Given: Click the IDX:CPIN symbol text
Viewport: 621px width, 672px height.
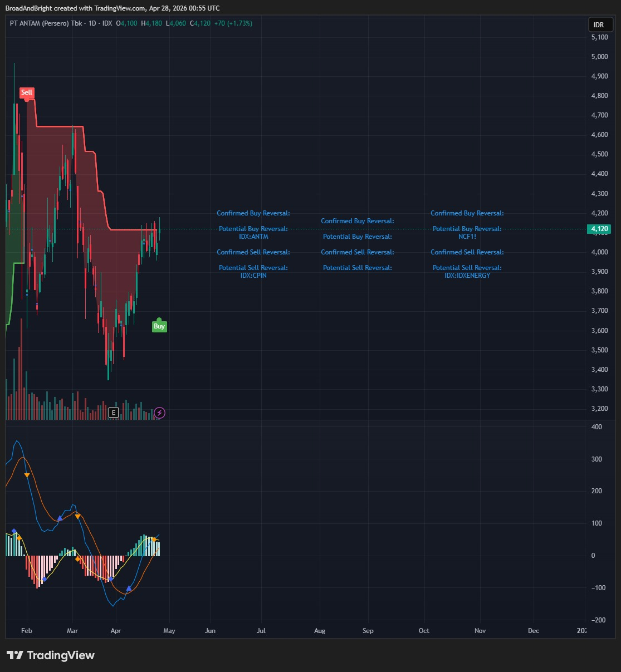Looking at the screenshot, I should click(x=253, y=276).
